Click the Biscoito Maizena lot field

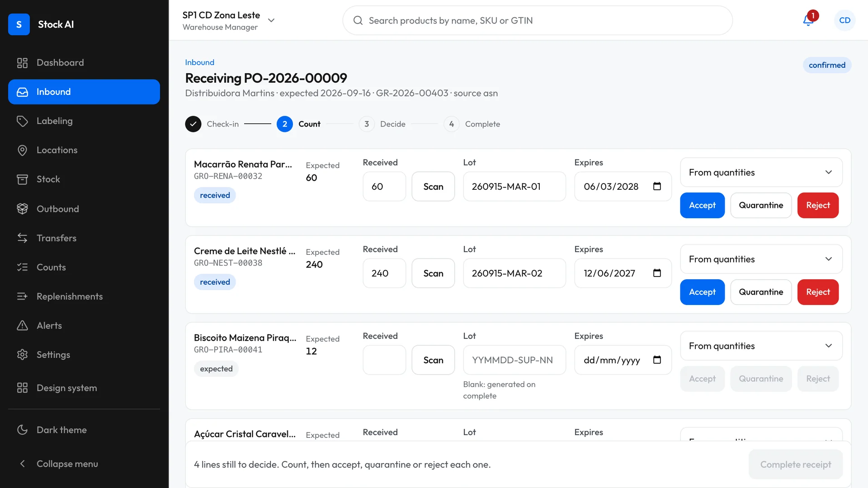click(x=514, y=360)
